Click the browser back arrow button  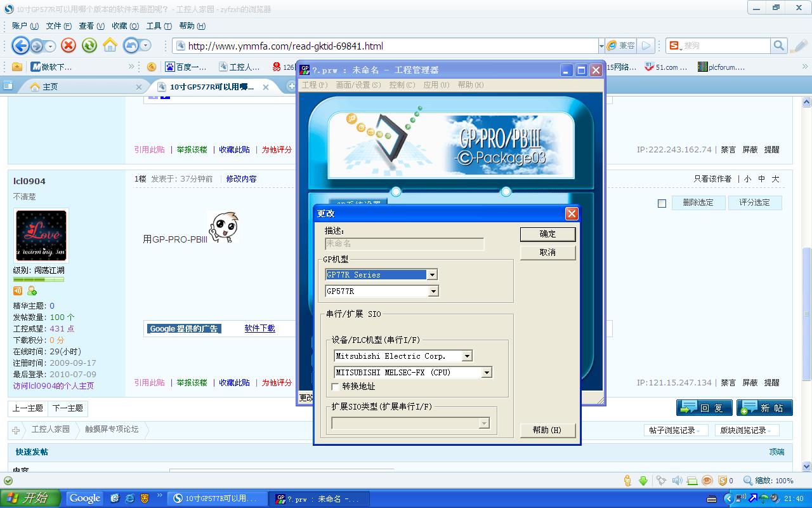tap(20, 46)
